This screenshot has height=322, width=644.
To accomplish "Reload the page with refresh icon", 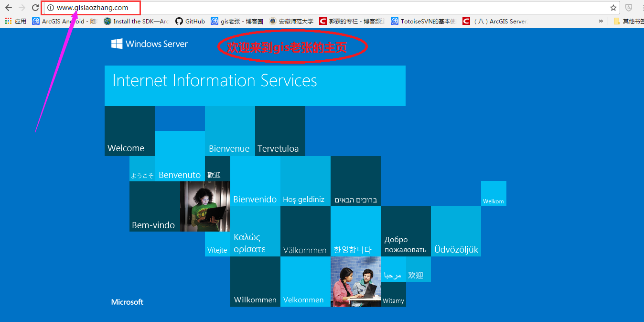I will click(35, 8).
